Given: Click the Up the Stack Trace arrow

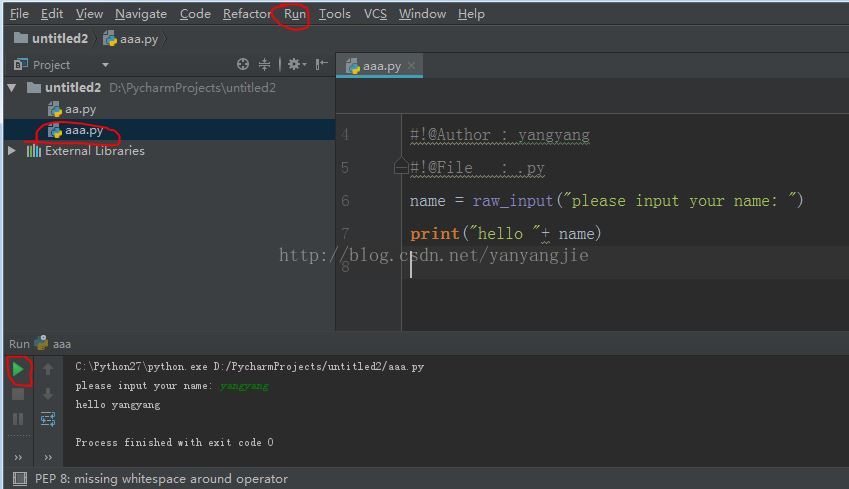Looking at the screenshot, I should [x=48, y=370].
